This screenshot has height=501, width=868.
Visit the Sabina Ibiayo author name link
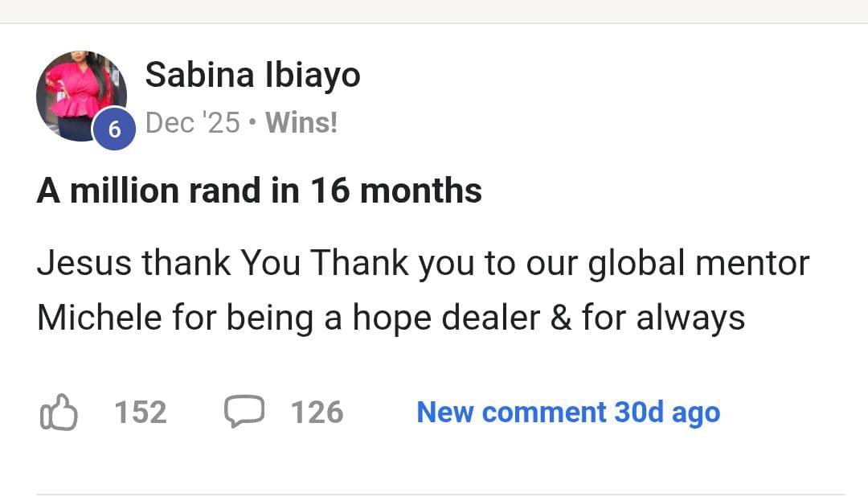click(252, 76)
